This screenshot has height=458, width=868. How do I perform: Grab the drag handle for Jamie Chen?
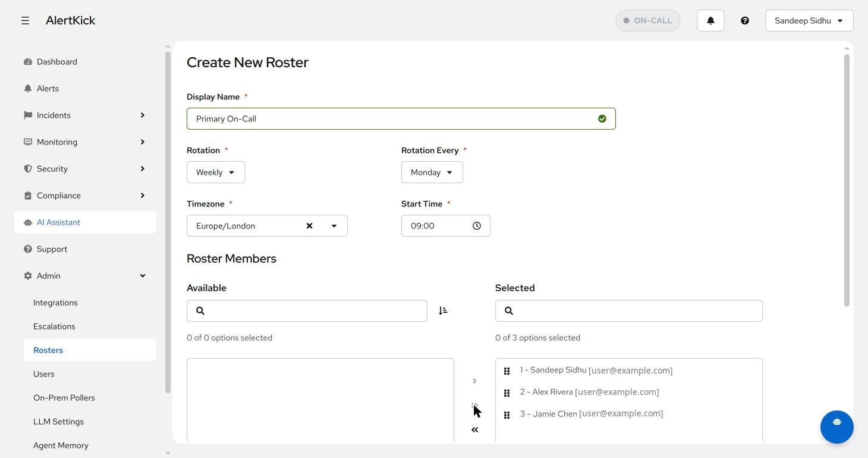[x=507, y=415]
